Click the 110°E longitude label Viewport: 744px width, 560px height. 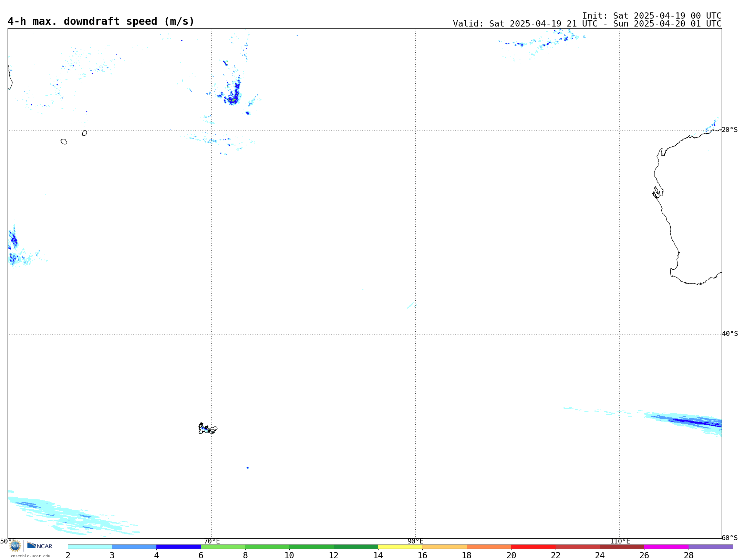(x=620, y=541)
